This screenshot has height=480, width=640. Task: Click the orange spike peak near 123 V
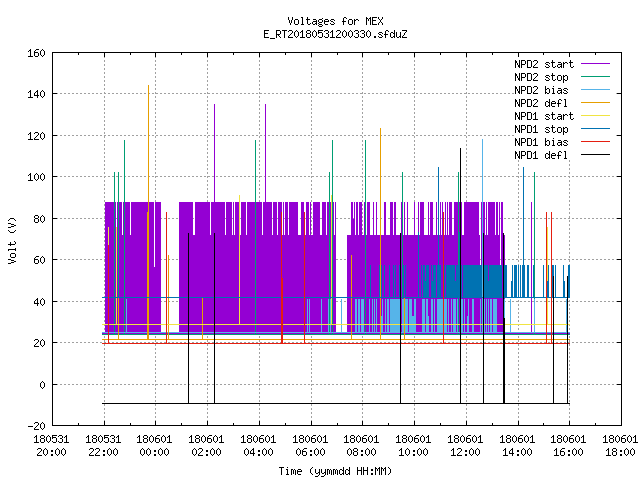[380, 129]
